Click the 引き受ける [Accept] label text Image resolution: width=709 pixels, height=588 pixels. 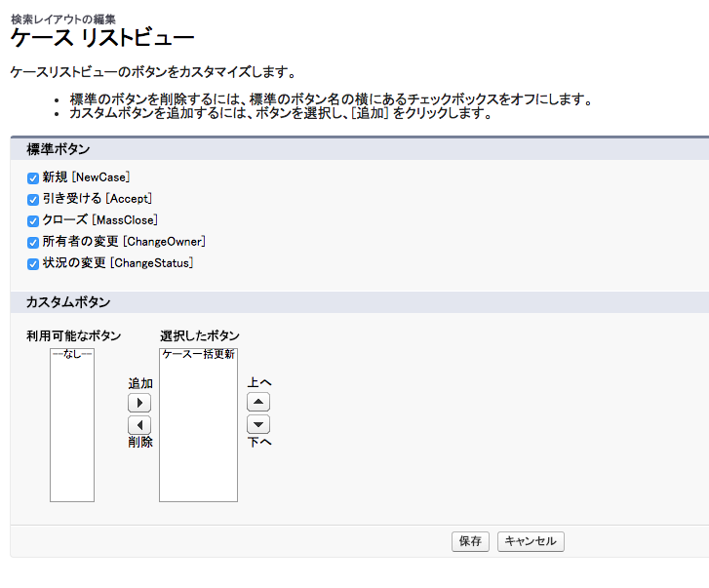pos(97,198)
